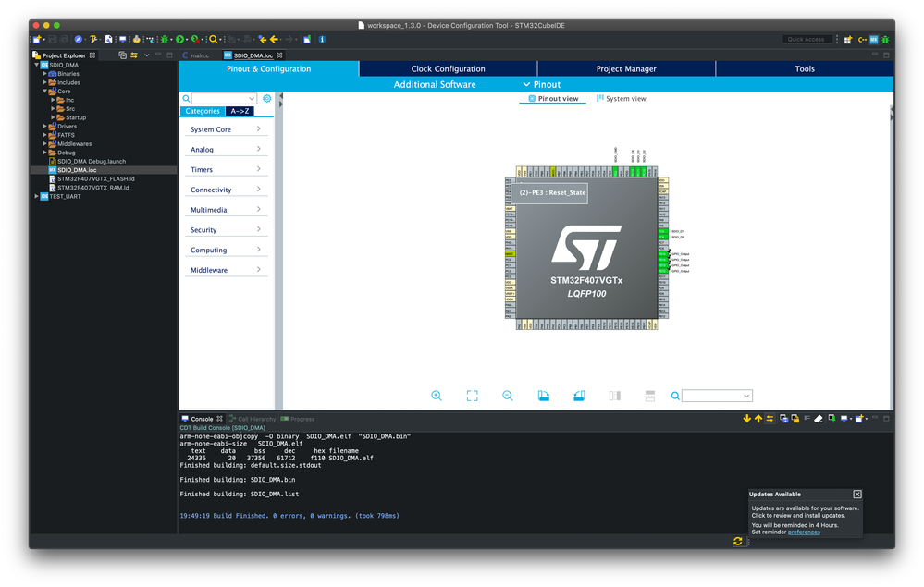This screenshot has width=924, height=587.
Task: Open the Tools tab
Action: [805, 69]
